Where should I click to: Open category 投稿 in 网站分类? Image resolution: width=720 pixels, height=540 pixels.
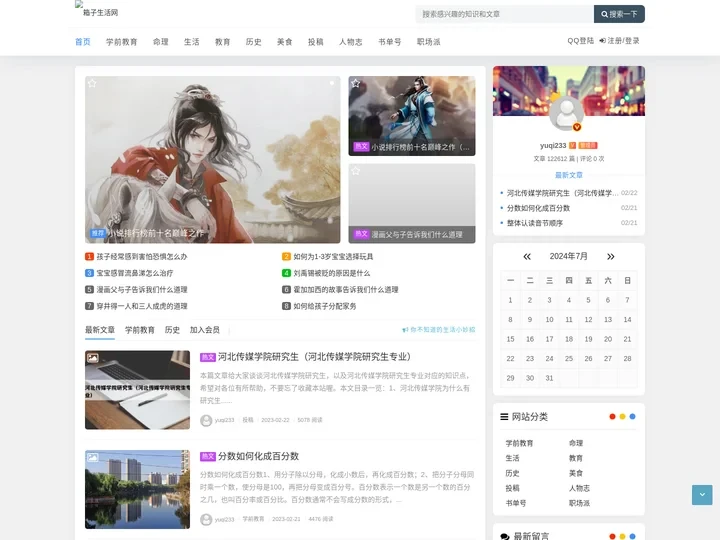click(512, 488)
